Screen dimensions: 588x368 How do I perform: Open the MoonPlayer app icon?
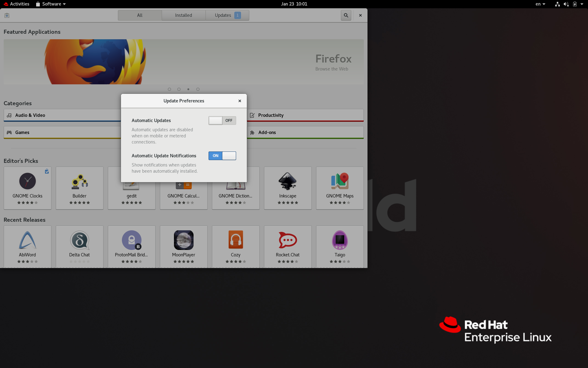click(184, 240)
